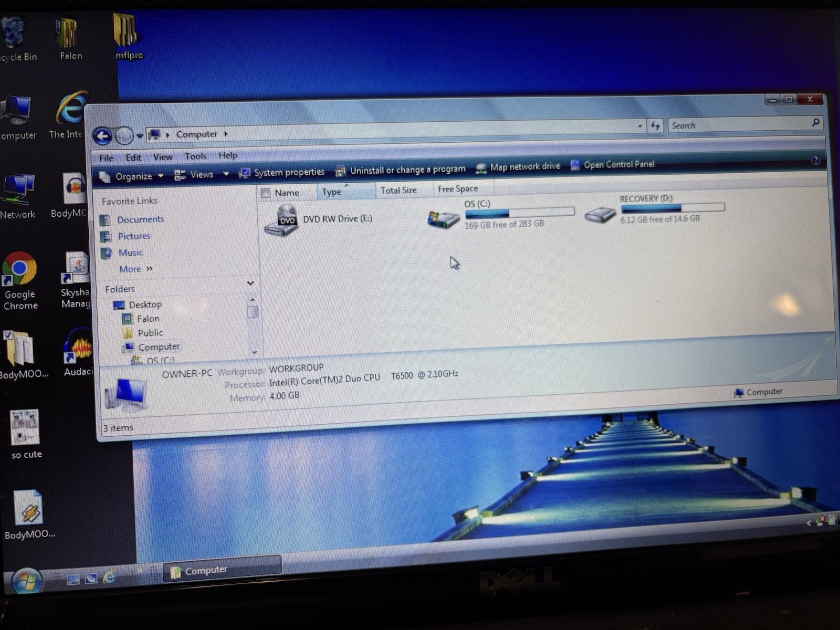840x630 pixels.
Task: Click System properties toolbar button
Action: point(282,173)
